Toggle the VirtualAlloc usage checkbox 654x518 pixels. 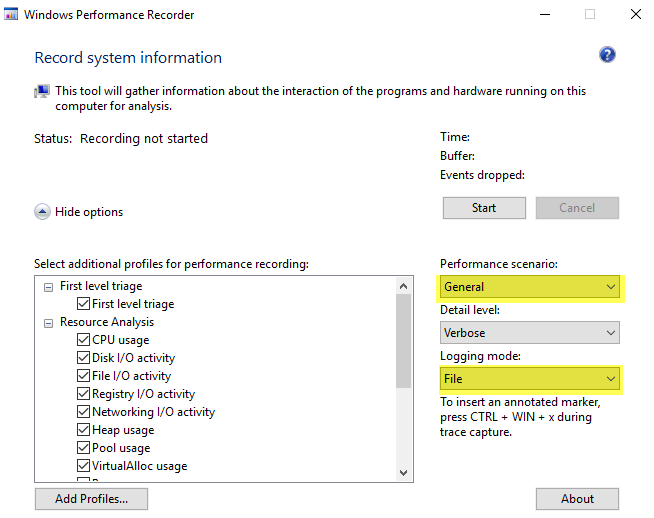point(83,465)
